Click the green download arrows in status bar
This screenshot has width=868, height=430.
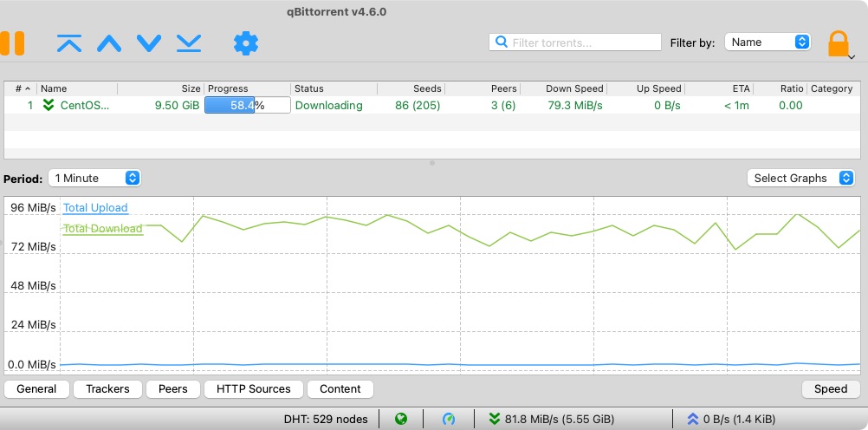(x=495, y=420)
